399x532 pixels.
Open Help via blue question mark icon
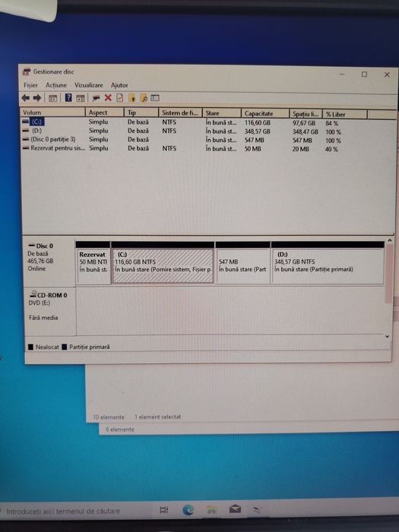[x=68, y=98]
